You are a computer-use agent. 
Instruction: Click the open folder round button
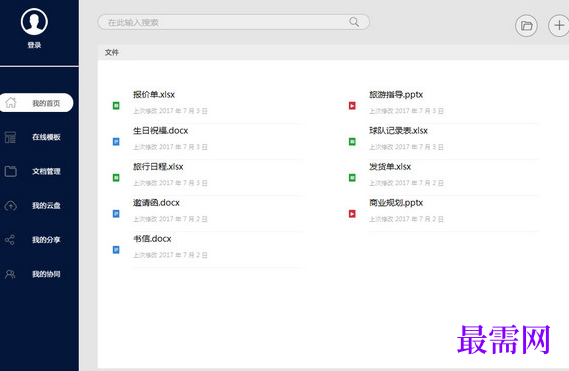526,26
